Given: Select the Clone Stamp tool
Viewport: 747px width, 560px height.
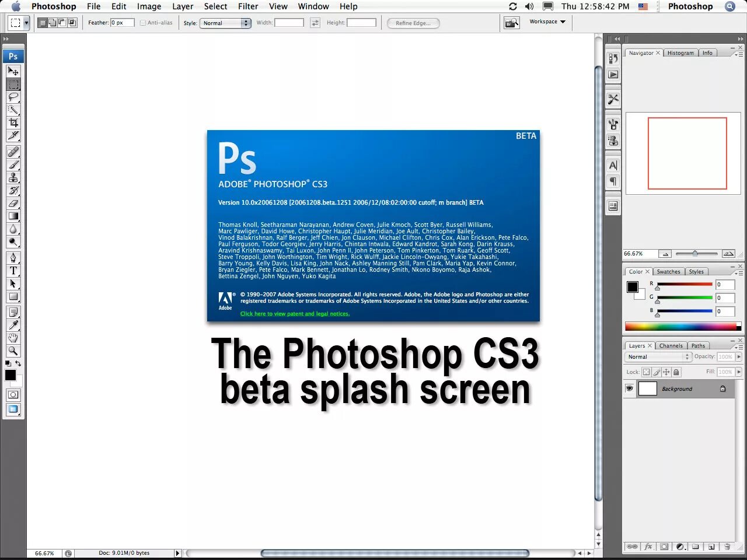Looking at the screenshot, I should click(13, 177).
